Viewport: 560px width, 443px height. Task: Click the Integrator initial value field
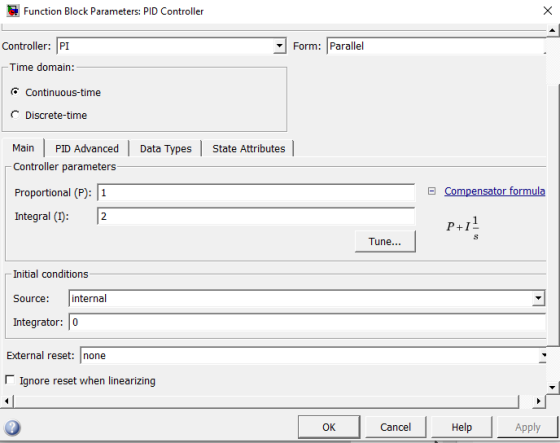click(307, 322)
